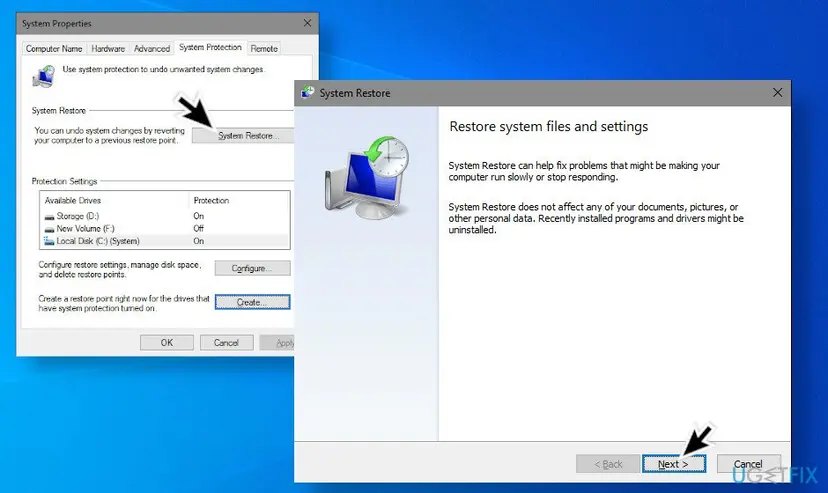Screen dimensions: 828x493
Task: Click the Local Disk (C:) system drive icon
Action: 49,241
